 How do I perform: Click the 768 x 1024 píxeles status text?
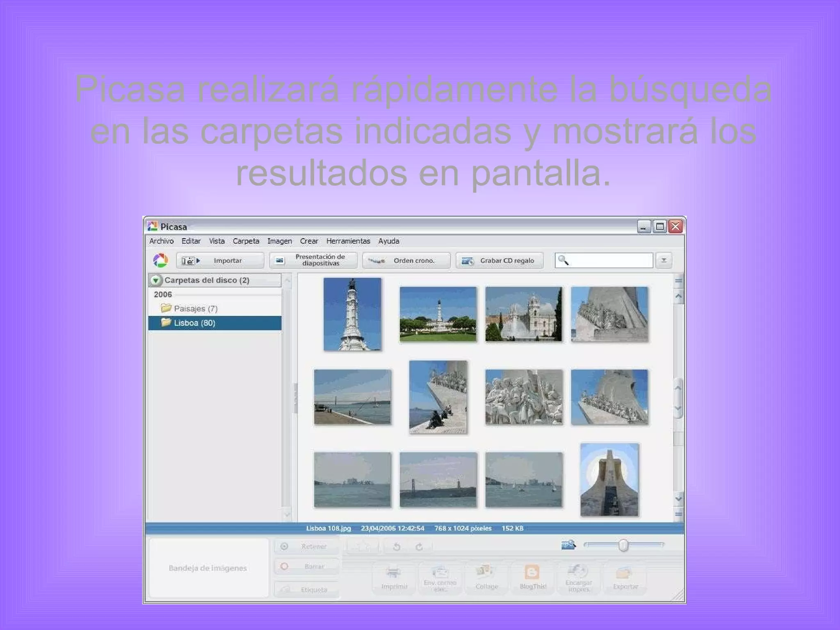click(x=463, y=528)
